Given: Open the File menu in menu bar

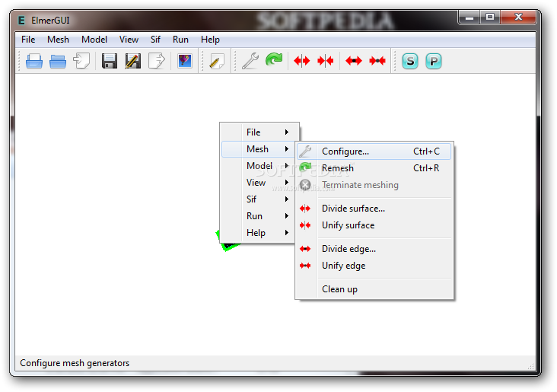Looking at the screenshot, I should click(28, 40).
